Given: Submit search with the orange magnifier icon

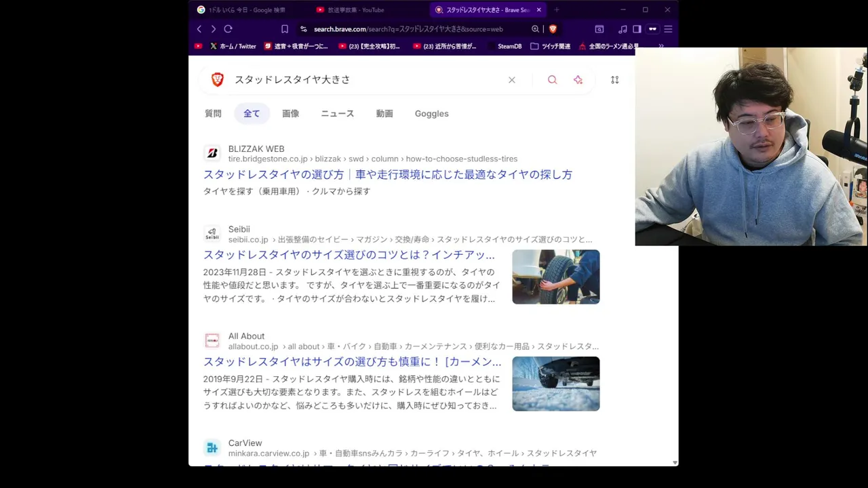Looking at the screenshot, I should point(552,80).
